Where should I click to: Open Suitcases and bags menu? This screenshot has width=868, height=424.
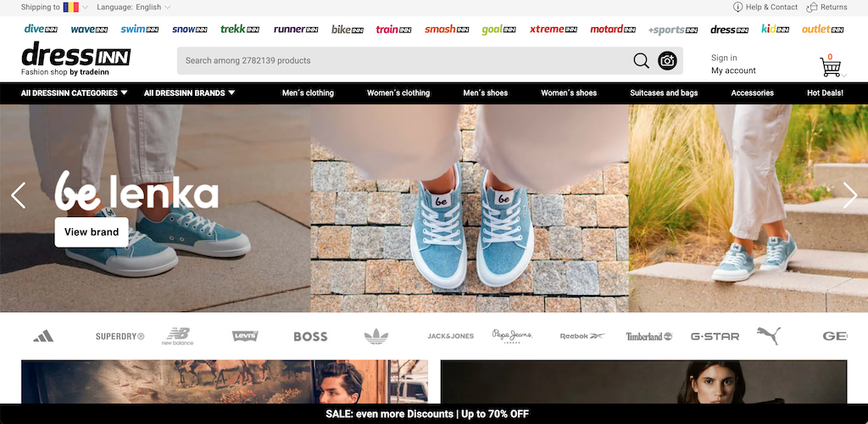pyautogui.click(x=664, y=93)
